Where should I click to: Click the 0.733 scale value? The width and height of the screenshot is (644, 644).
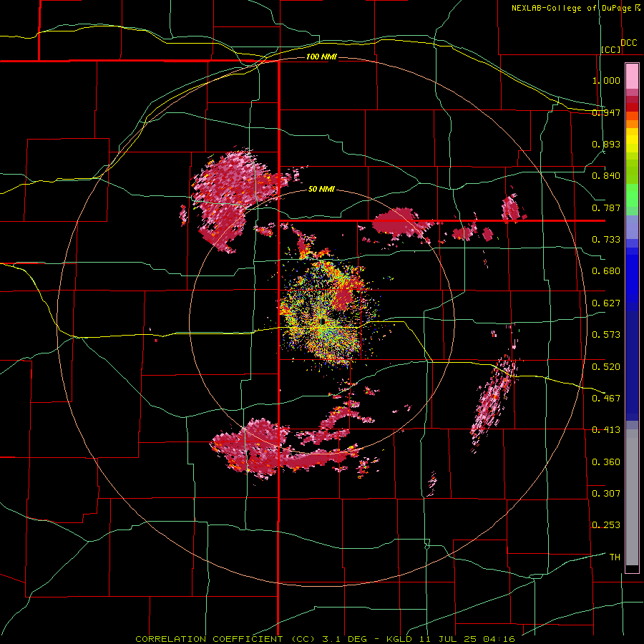point(606,240)
